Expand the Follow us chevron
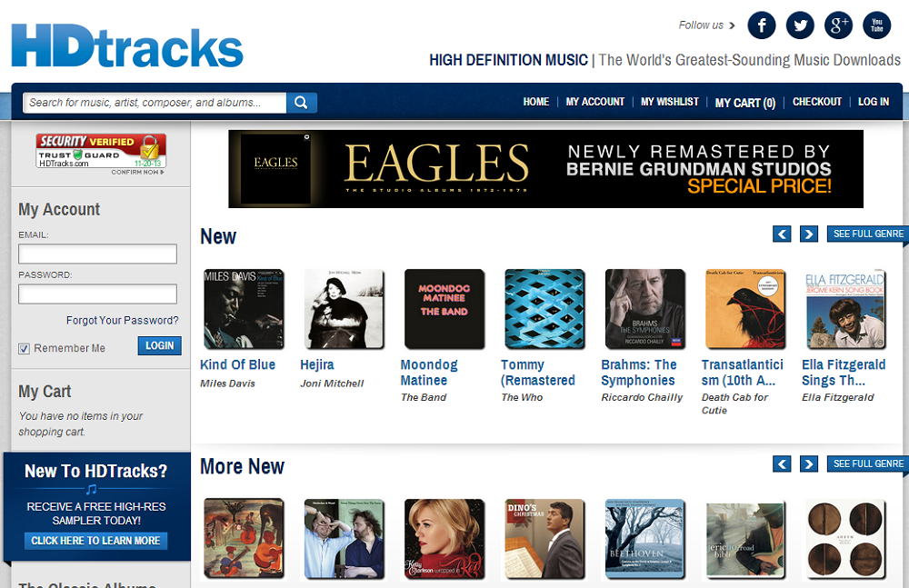909x588 pixels. click(x=730, y=25)
